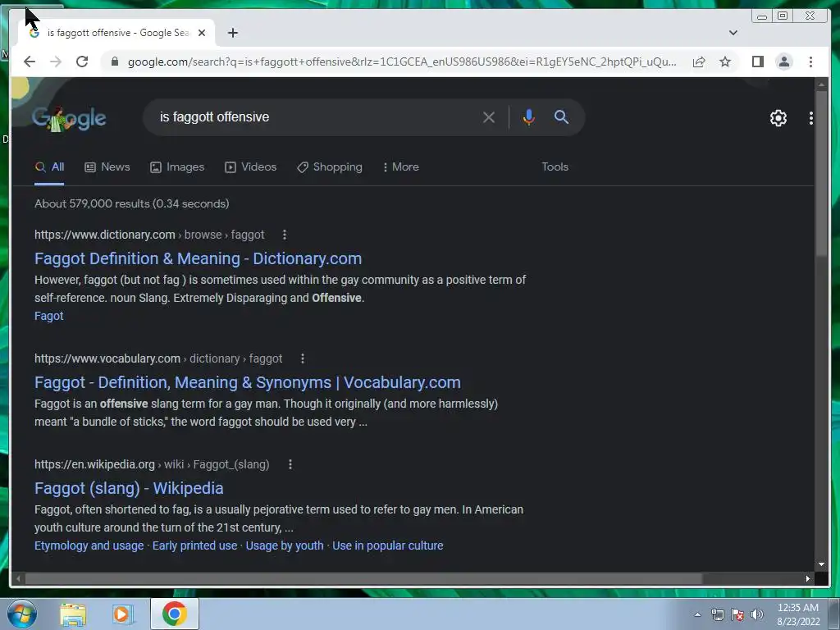Switch to the News tab
This screenshot has width=840, height=630.
pos(107,167)
